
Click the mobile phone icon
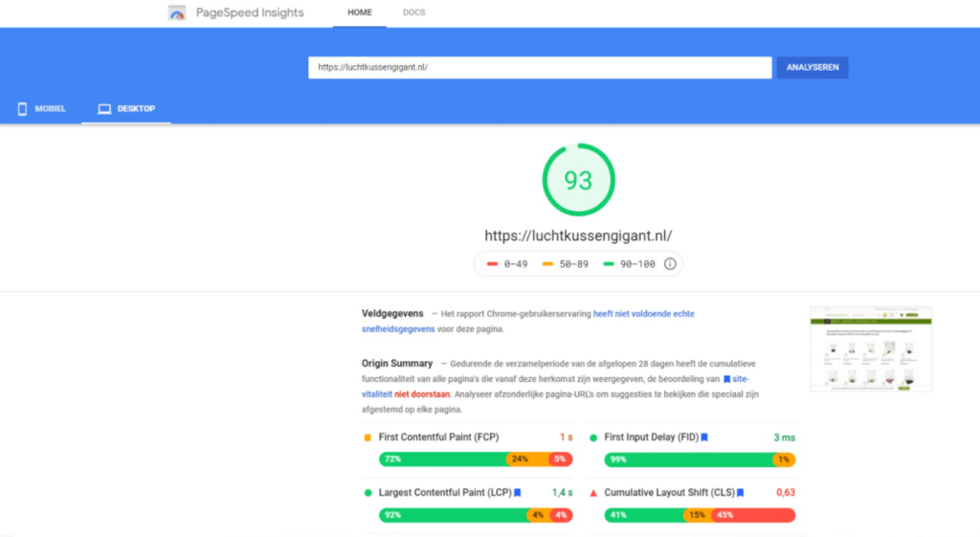(x=22, y=109)
